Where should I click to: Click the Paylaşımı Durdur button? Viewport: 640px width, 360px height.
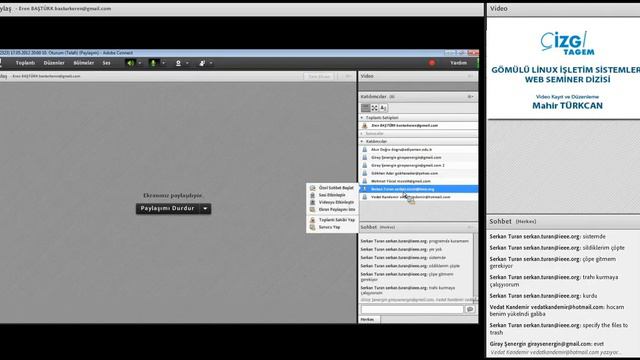[167, 209]
